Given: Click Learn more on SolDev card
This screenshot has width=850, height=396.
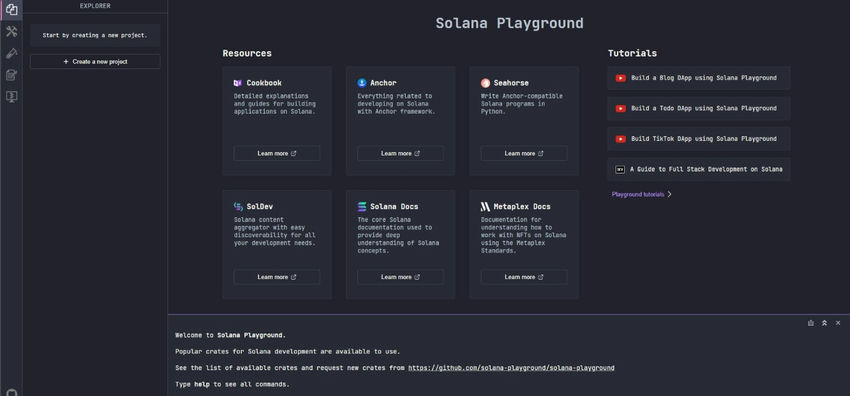Looking at the screenshot, I should pos(276,277).
